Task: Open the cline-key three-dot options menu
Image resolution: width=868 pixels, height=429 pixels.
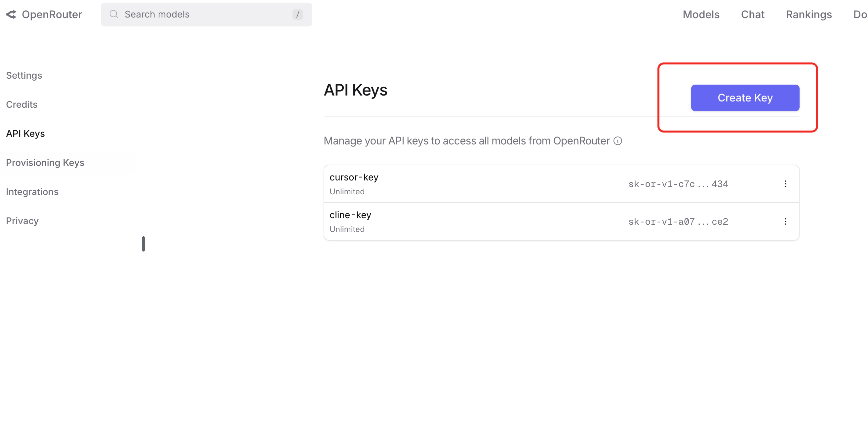Action: click(785, 221)
